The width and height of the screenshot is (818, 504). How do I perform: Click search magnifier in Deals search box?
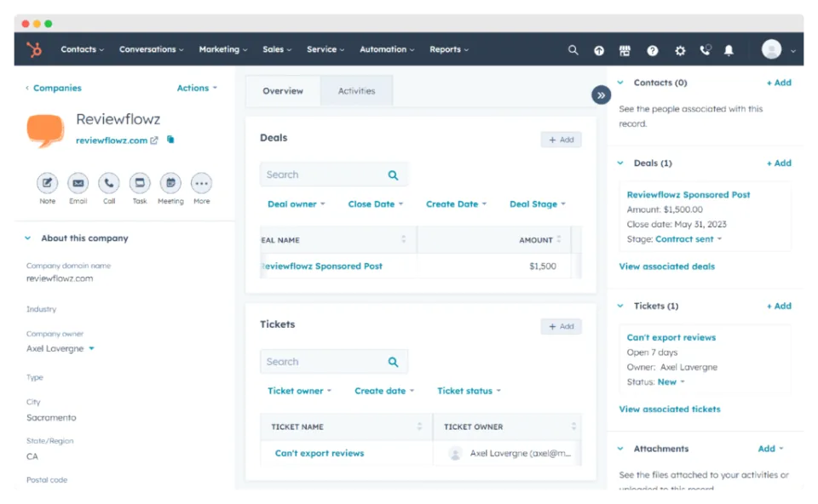coord(393,175)
